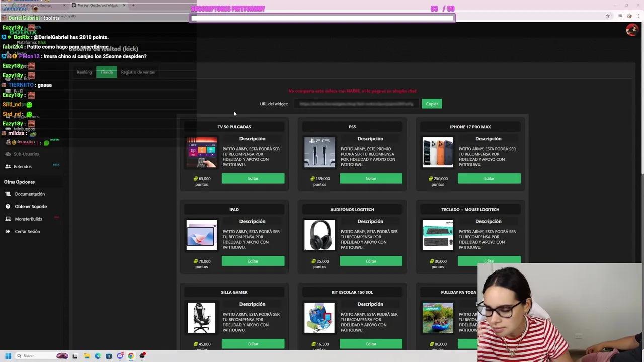The height and width of the screenshot is (362, 644).
Task: Click the AUDIFONOS LOGITECH title
Action: [x=352, y=209]
